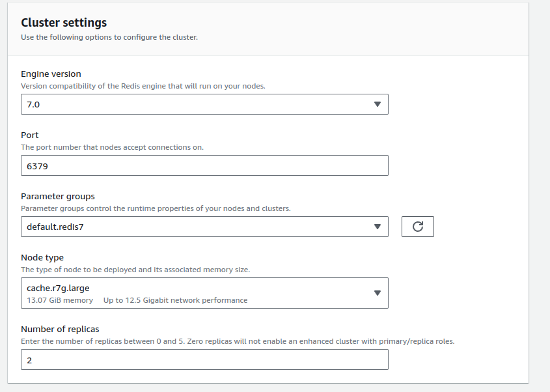The height and width of the screenshot is (392, 550).
Task: Click the replicas help text about zero replicas
Action: pos(238,341)
